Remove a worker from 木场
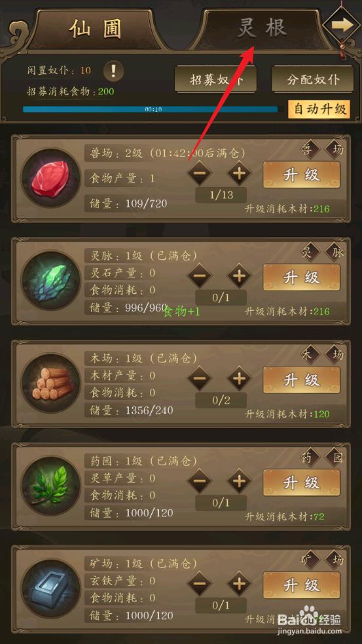Image resolution: width=362 pixels, height=644 pixels. pyautogui.click(x=200, y=378)
